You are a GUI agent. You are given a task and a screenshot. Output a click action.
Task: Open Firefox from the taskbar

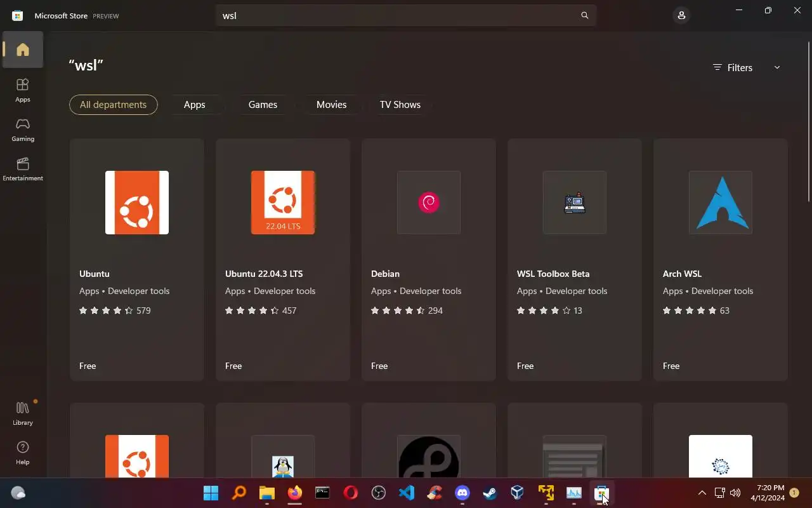(x=295, y=493)
